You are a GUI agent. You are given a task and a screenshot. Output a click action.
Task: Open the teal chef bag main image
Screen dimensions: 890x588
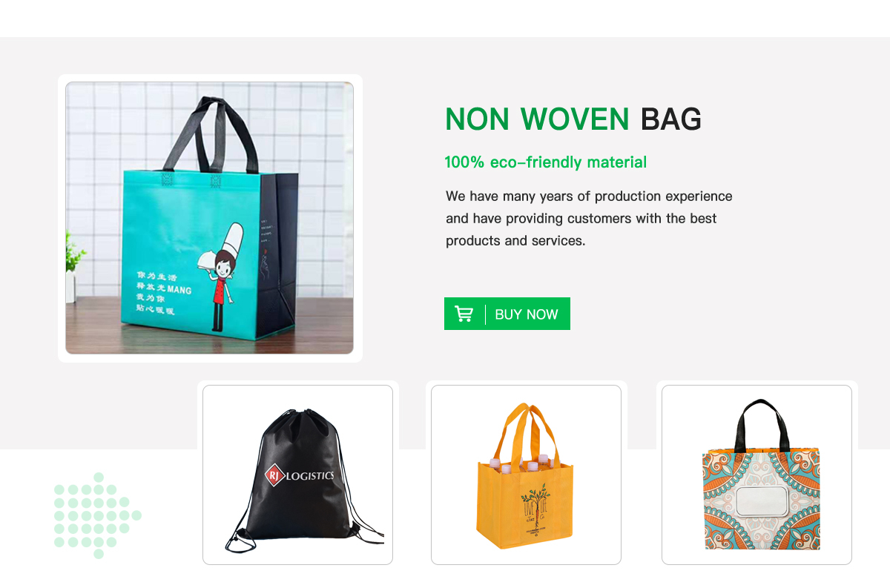(x=209, y=218)
